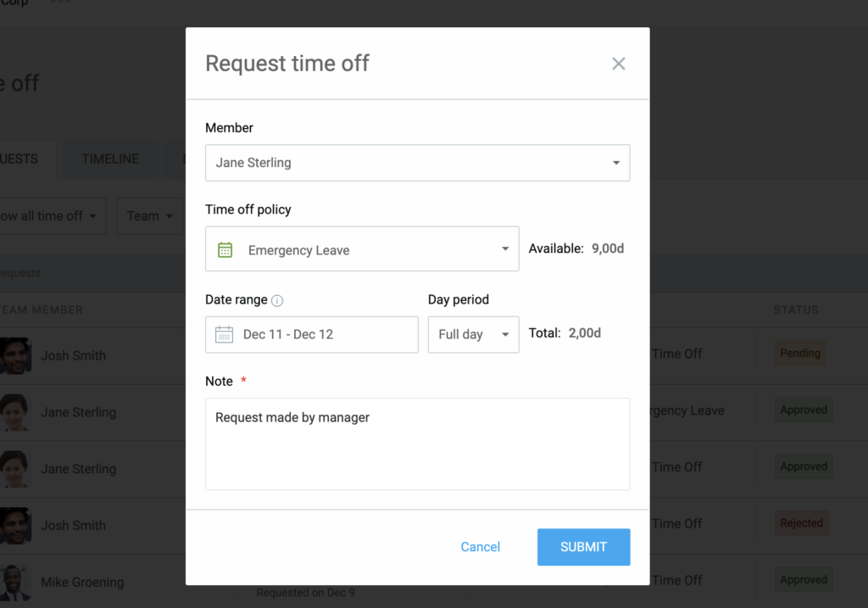Viewport: 868px width, 608px height.
Task: Open the Team filter dropdown
Action: [x=150, y=216]
